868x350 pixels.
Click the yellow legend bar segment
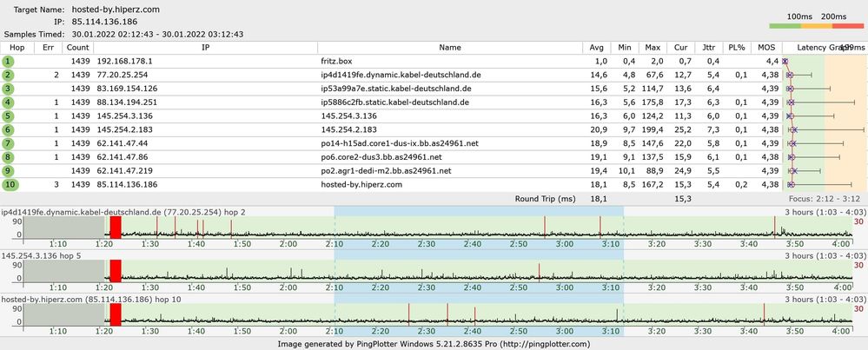pyautogui.click(x=815, y=26)
